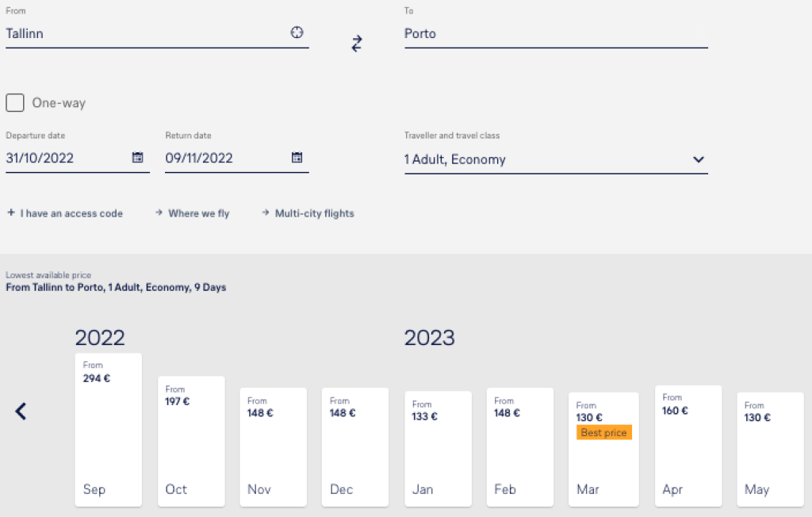Go to previous months with left chevron

point(21,411)
